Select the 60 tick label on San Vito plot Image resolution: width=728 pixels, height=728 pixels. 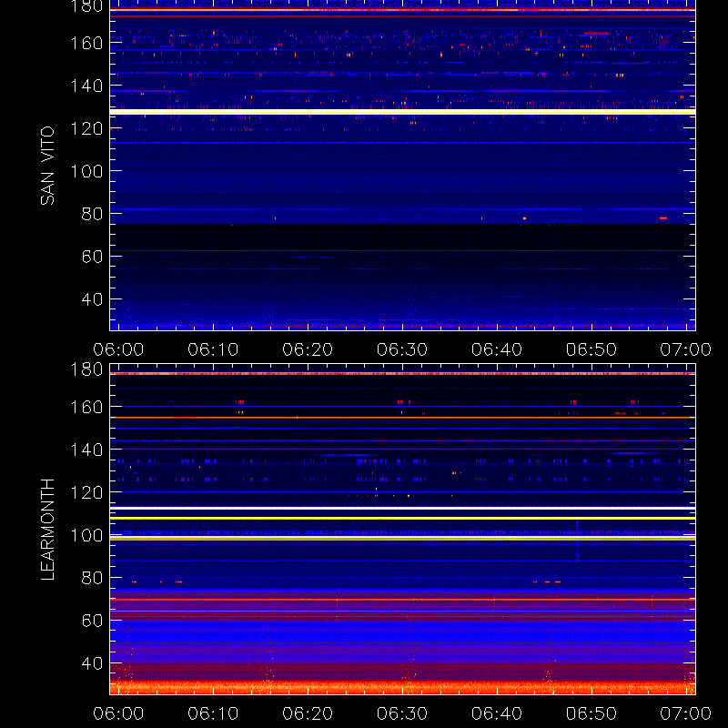pyautogui.click(x=92, y=257)
